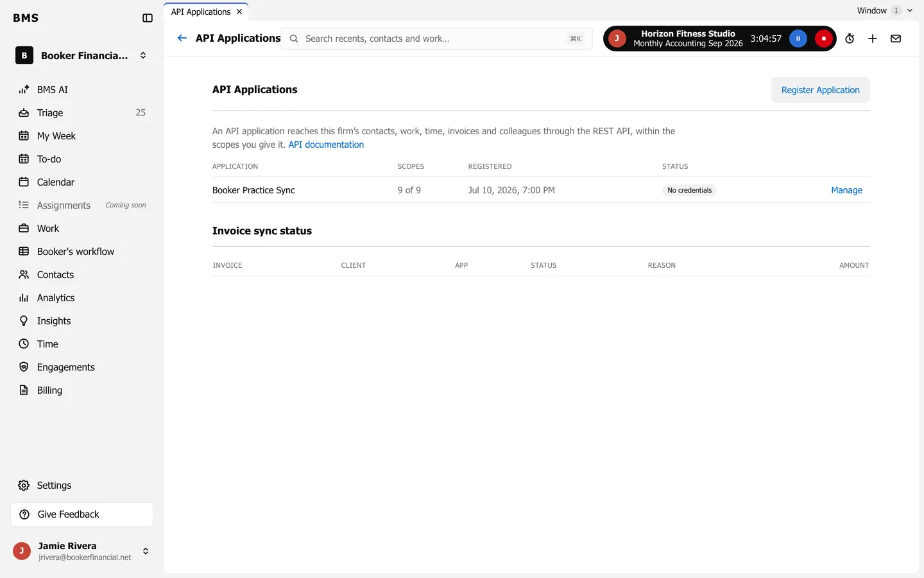Open Analytics page
This screenshot has height=578, width=924.
pos(81,298)
